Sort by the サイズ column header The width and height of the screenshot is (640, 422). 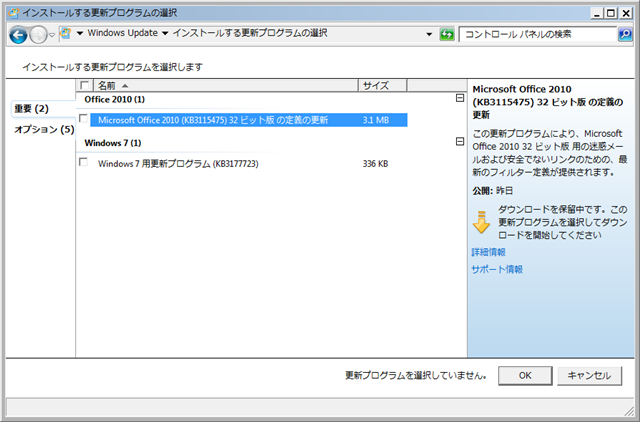click(382, 85)
